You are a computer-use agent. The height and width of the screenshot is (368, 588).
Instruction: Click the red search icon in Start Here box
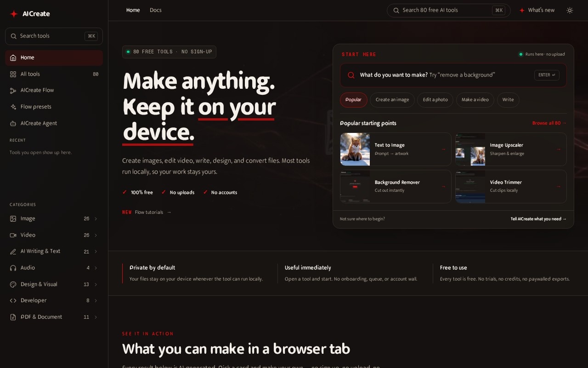351,75
